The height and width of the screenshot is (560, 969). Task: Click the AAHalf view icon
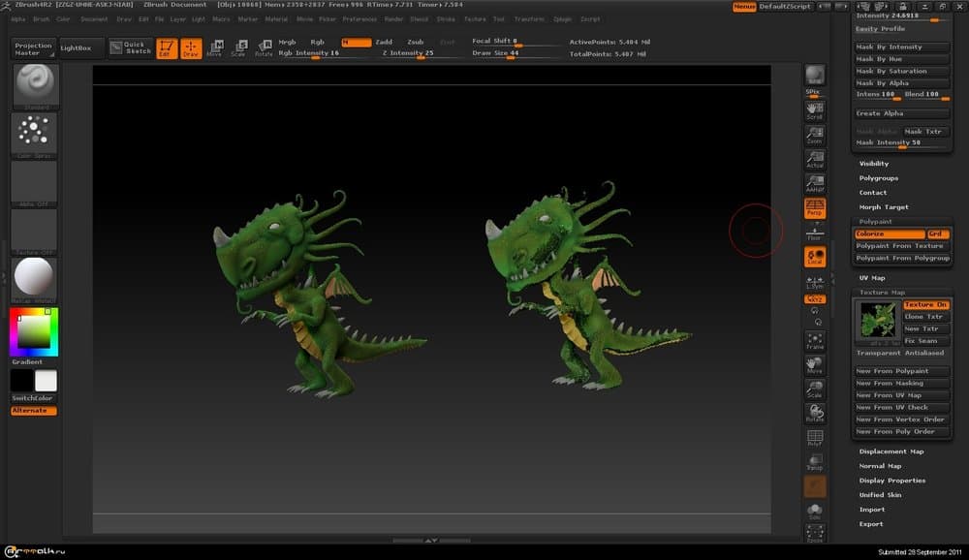[815, 183]
